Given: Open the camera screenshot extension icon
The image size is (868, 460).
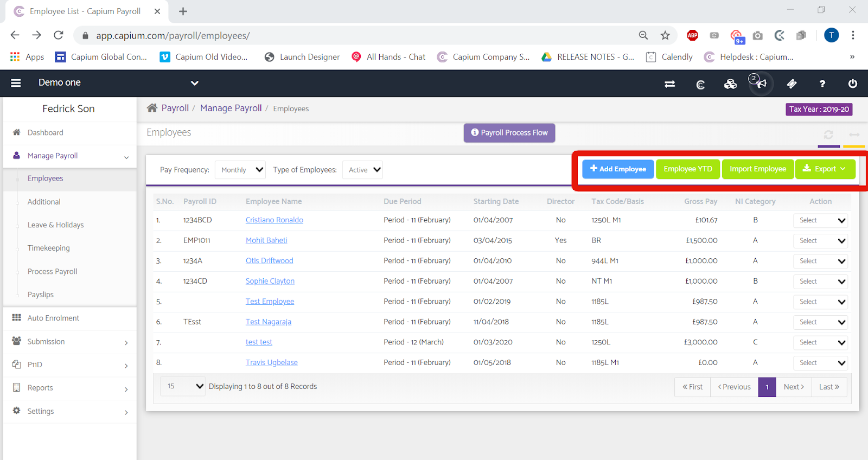Looking at the screenshot, I should click(758, 36).
